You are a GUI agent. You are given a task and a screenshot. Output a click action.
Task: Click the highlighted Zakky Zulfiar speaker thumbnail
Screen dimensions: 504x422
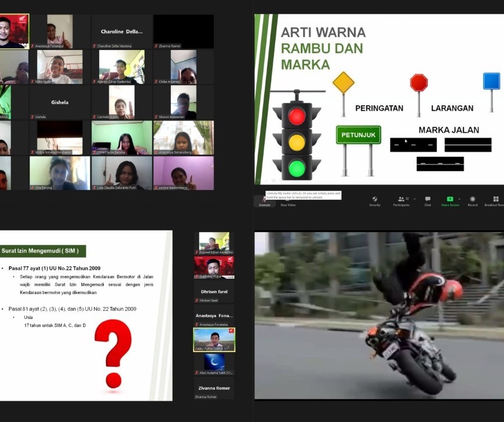point(214,340)
